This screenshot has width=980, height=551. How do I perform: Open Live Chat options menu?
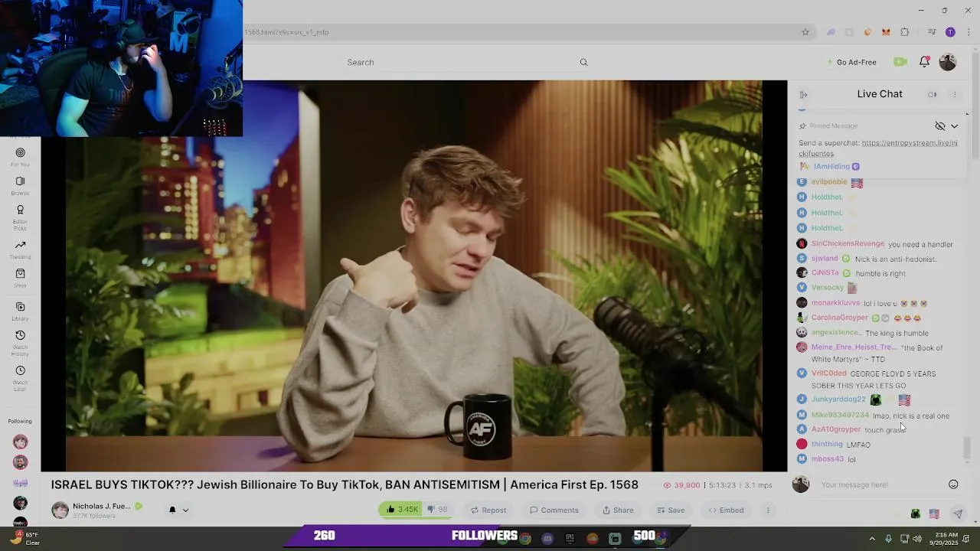click(955, 94)
